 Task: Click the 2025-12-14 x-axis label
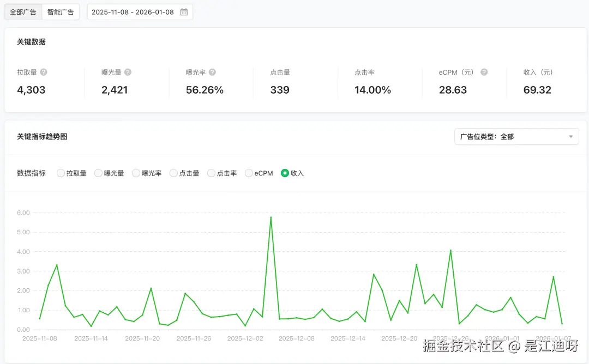click(348, 338)
